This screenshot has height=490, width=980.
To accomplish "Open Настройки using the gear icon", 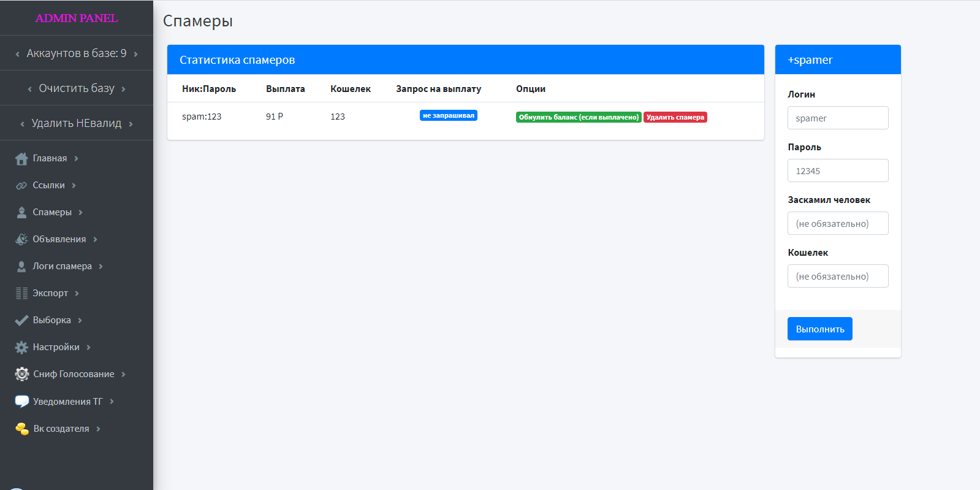I will point(21,348).
